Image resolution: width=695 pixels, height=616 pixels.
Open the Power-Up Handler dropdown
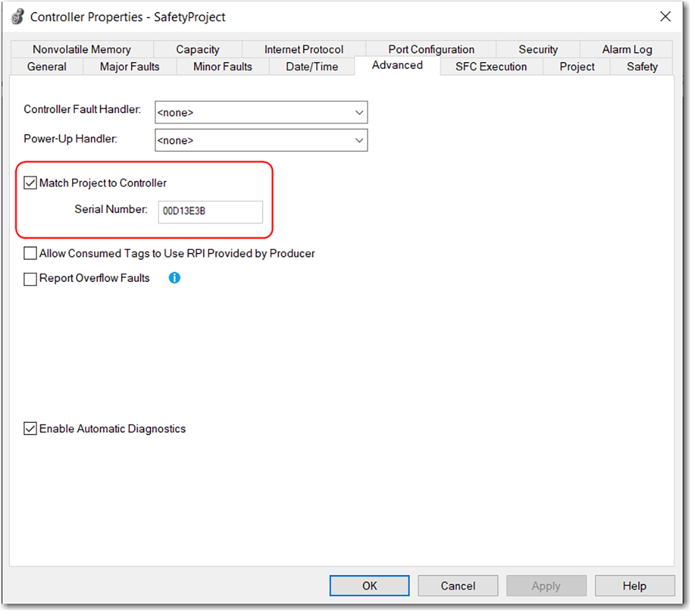tap(358, 140)
